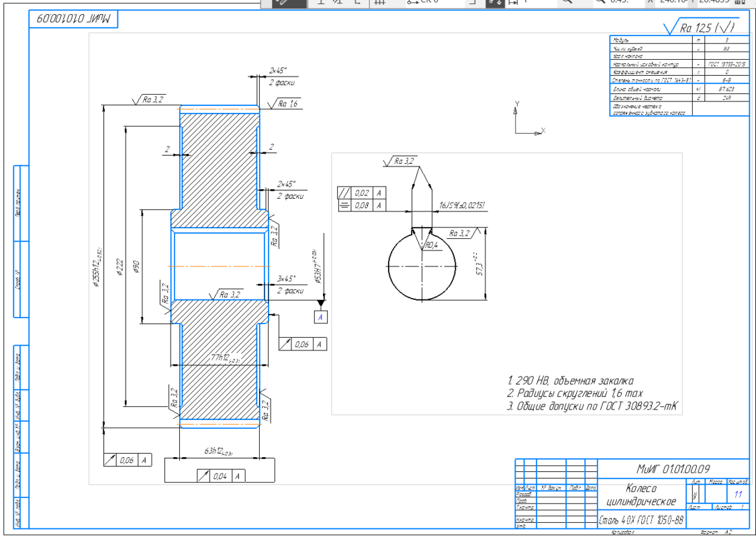756x537 pixels.
Task: Click the 'Масса' header cell
Action: point(716,481)
